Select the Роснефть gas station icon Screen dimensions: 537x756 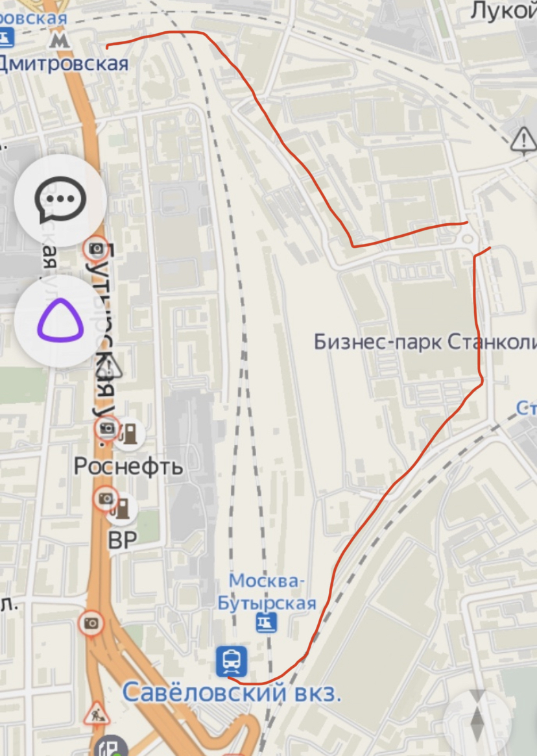129,433
